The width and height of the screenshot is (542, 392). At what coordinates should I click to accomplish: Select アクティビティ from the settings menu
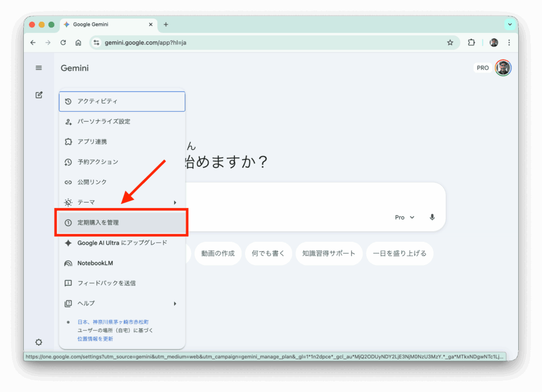click(122, 102)
